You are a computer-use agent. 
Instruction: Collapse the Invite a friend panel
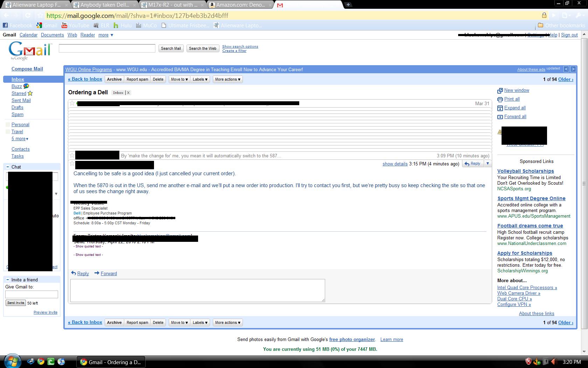coord(8,280)
